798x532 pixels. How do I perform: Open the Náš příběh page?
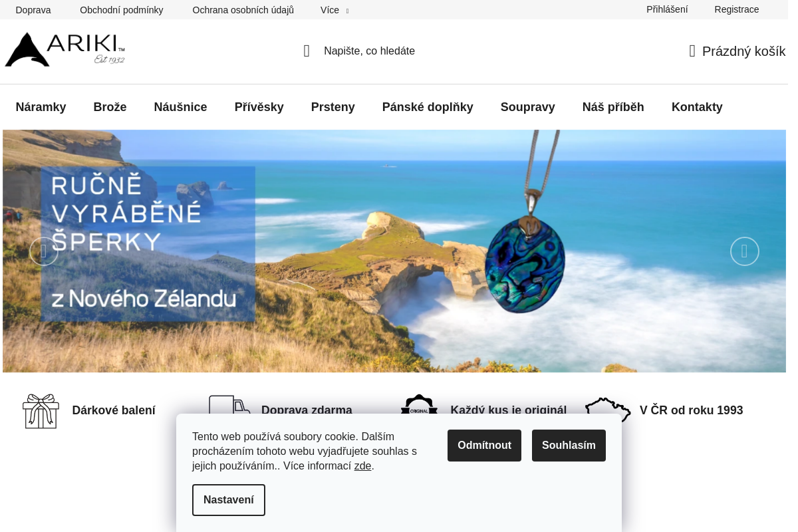coord(613,107)
